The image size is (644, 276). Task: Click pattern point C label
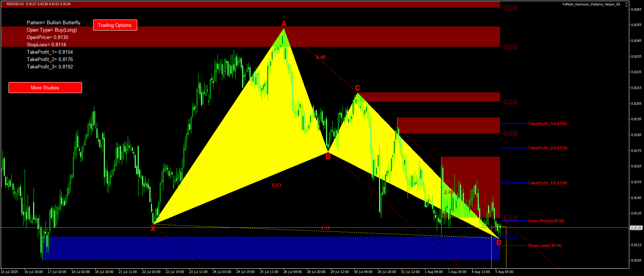357,88
